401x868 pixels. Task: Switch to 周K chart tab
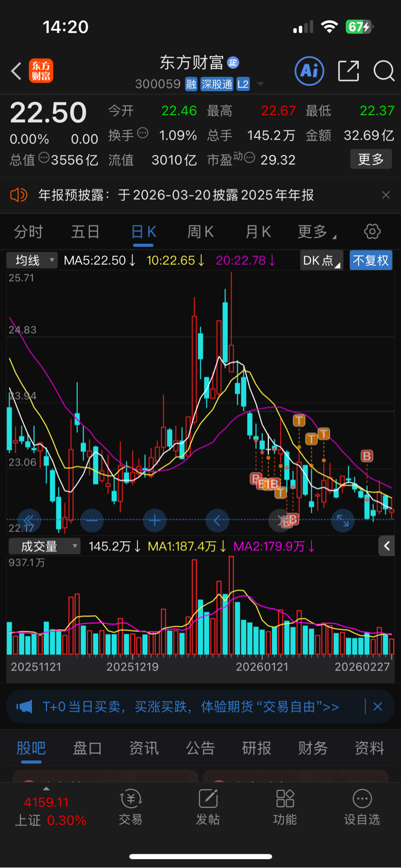(x=200, y=232)
